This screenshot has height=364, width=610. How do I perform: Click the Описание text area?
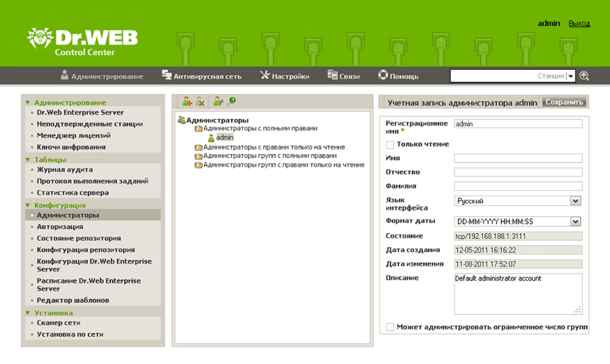coord(518,294)
